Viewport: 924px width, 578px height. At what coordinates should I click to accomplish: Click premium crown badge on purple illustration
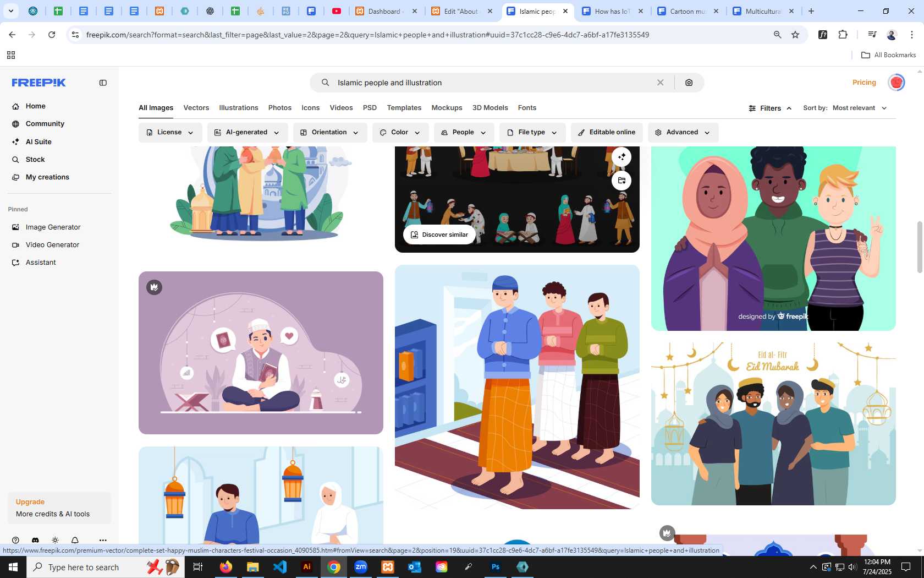[155, 287]
